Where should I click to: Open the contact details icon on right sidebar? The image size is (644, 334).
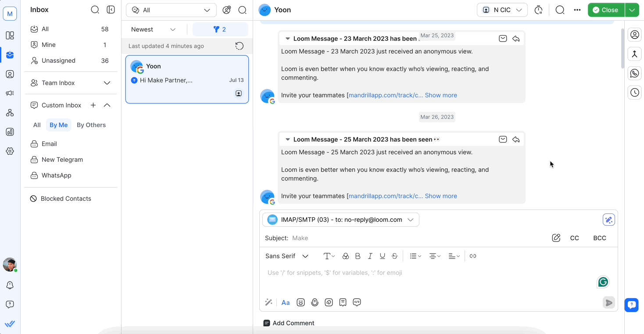634,35
